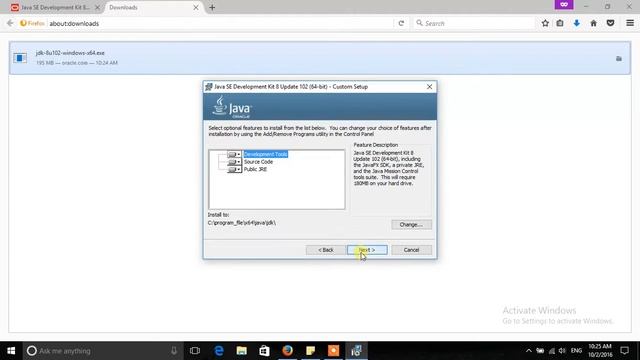Open the Downloads arrow panel in toolbar
Image resolution: width=640 pixels, height=360 pixels.
point(577,23)
